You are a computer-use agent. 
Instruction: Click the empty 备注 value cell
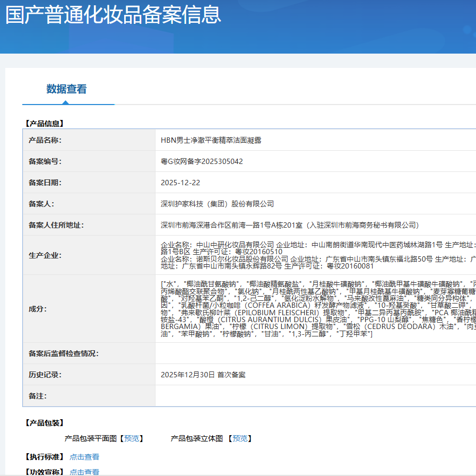315,396
